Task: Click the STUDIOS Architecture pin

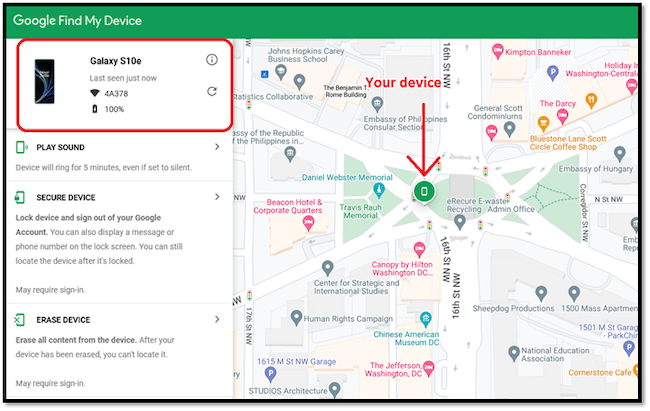Action: (x=335, y=390)
